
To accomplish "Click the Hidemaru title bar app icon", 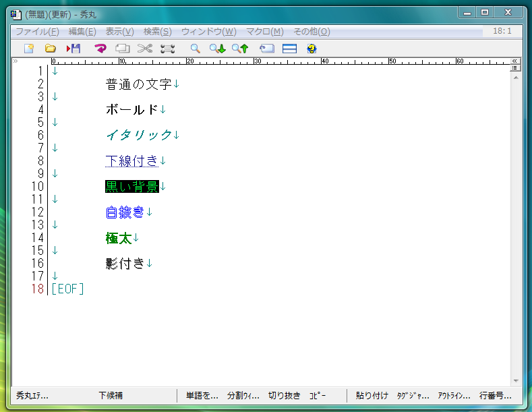I will pos(16,15).
